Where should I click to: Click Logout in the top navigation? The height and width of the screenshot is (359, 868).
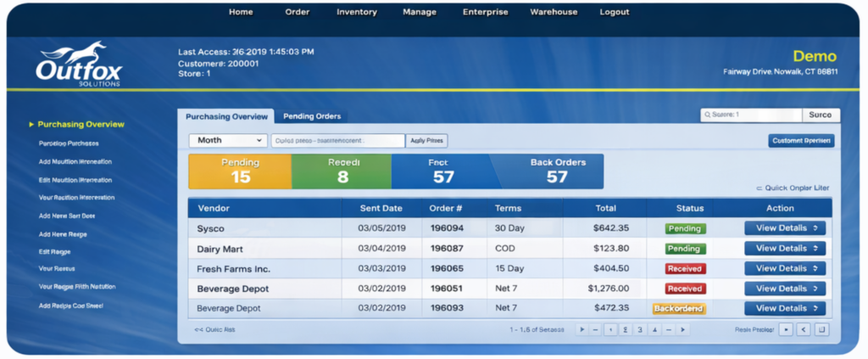point(615,12)
